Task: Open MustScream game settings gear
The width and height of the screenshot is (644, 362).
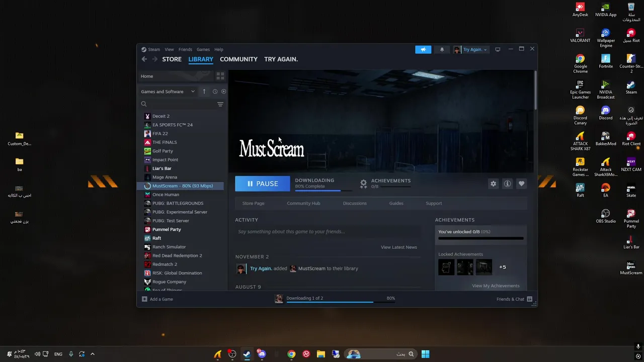Action: tap(493, 184)
